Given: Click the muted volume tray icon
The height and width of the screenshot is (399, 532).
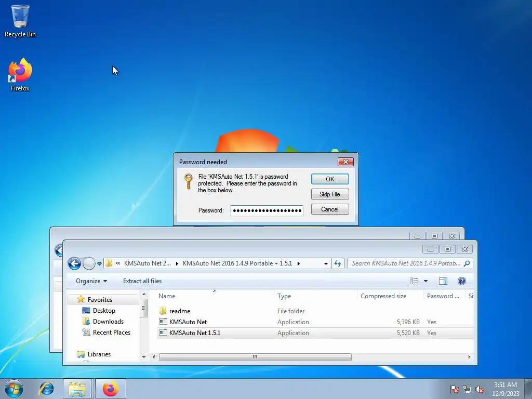Looking at the screenshot, I should [x=480, y=389].
